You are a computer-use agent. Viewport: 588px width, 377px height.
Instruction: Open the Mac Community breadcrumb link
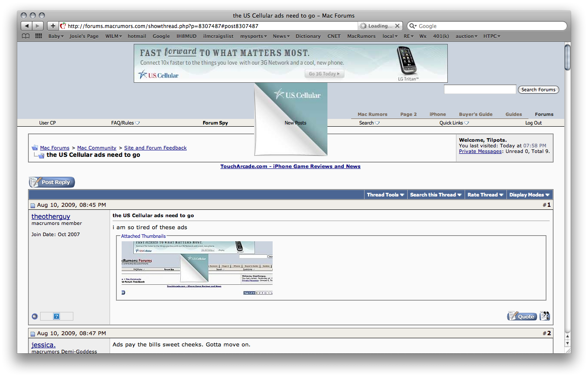tap(97, 148)
